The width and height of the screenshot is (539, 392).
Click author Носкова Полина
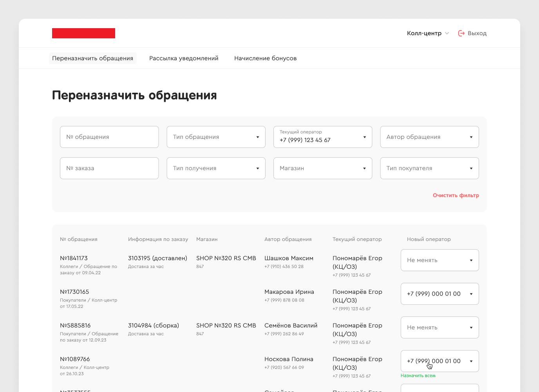coord(289,359)
